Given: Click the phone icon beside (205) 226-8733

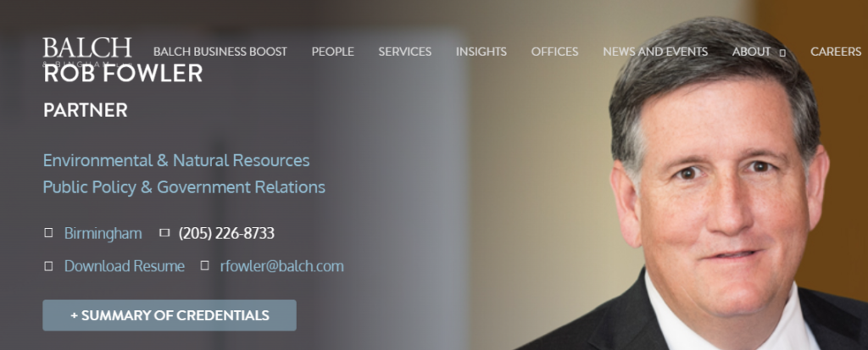Looking at the screenshot, I should click(164, 233).
